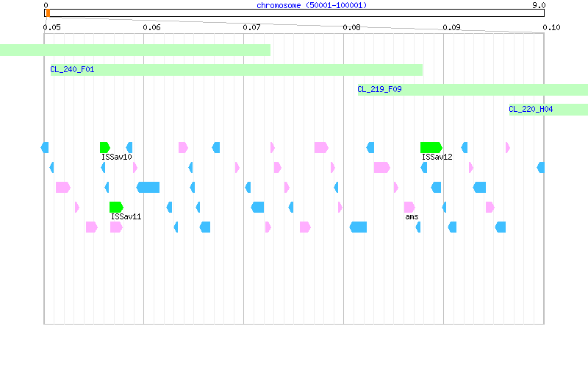
Task: Click the unlabeled top green cosmid bar
Action: click(135, 50)
